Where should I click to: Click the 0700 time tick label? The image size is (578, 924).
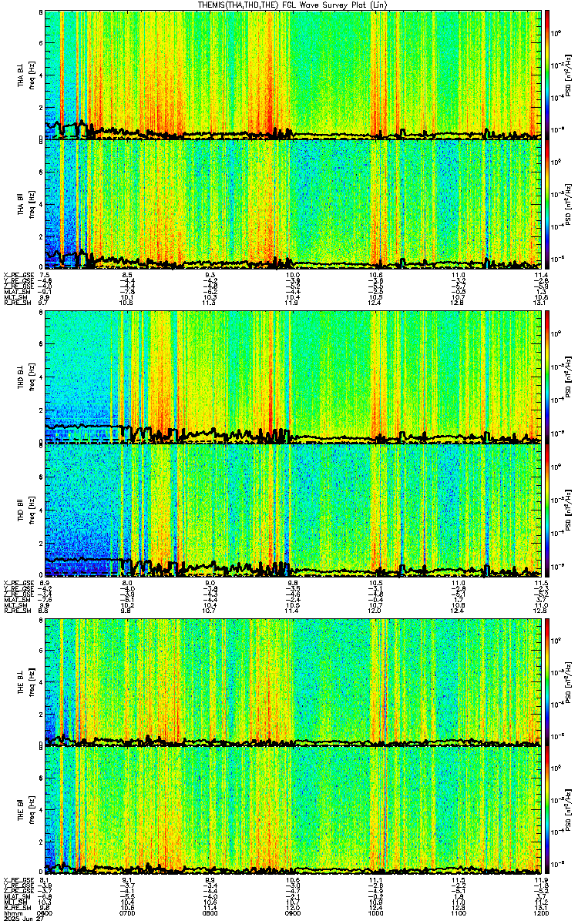click(x=128, y=912)
